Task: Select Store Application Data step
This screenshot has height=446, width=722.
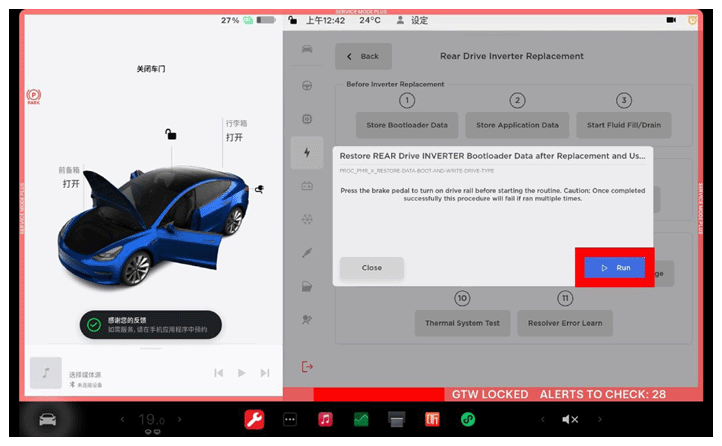Action: 517,125
